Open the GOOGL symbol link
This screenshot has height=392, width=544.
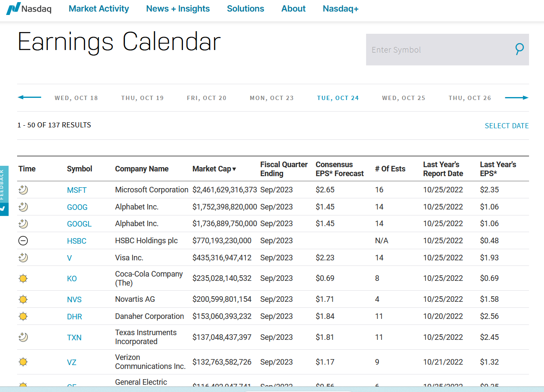click(79, 224)
